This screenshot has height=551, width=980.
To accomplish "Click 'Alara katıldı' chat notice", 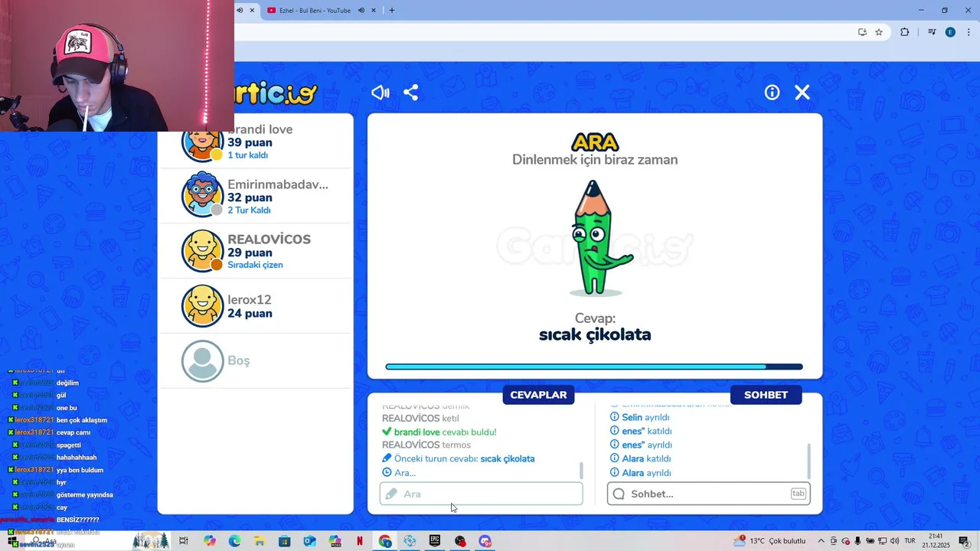I will pos(640,458).
